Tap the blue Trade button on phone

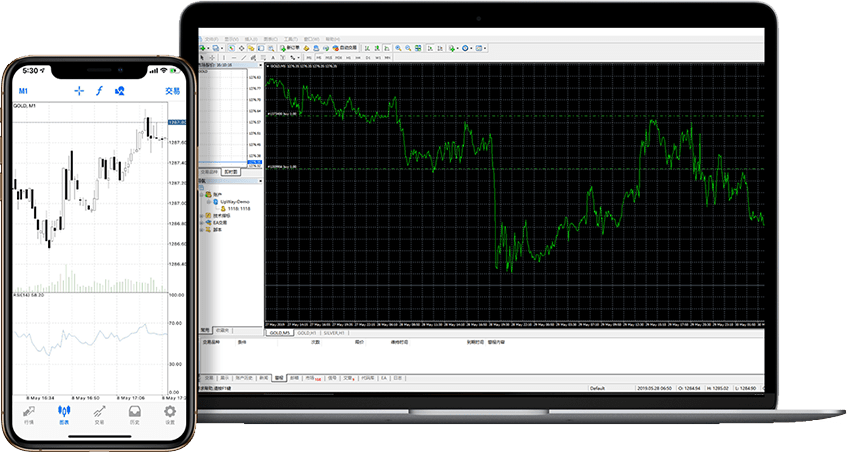pos(173,91)
